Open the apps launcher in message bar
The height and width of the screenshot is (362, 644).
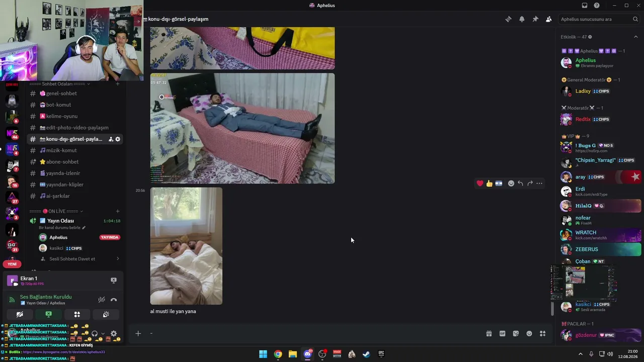(543, 333)
